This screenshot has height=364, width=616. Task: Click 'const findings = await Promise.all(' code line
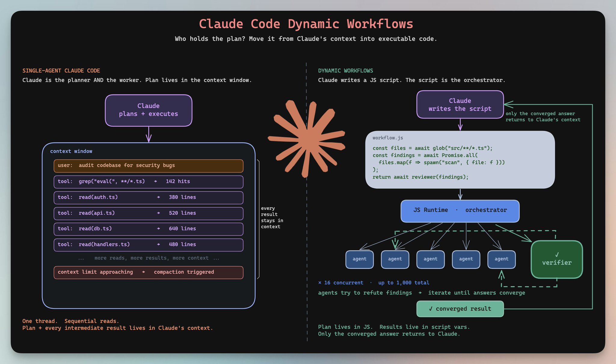[x=425, y=155]
